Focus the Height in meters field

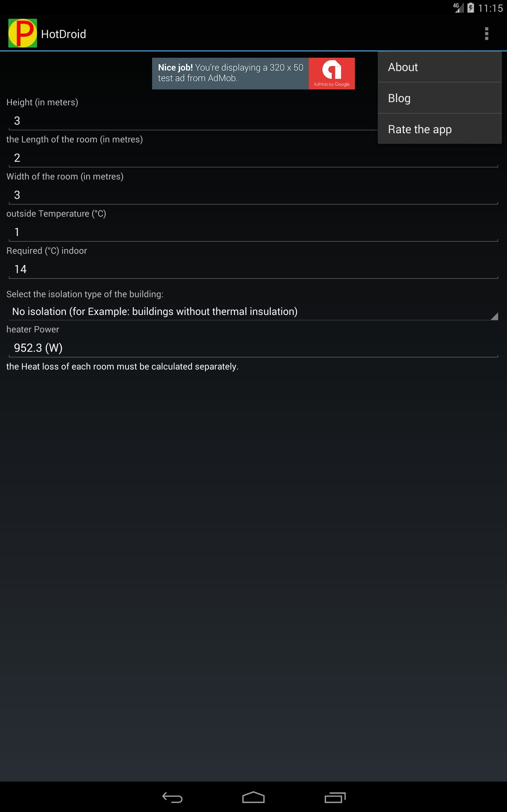click(x=193, y=121)
